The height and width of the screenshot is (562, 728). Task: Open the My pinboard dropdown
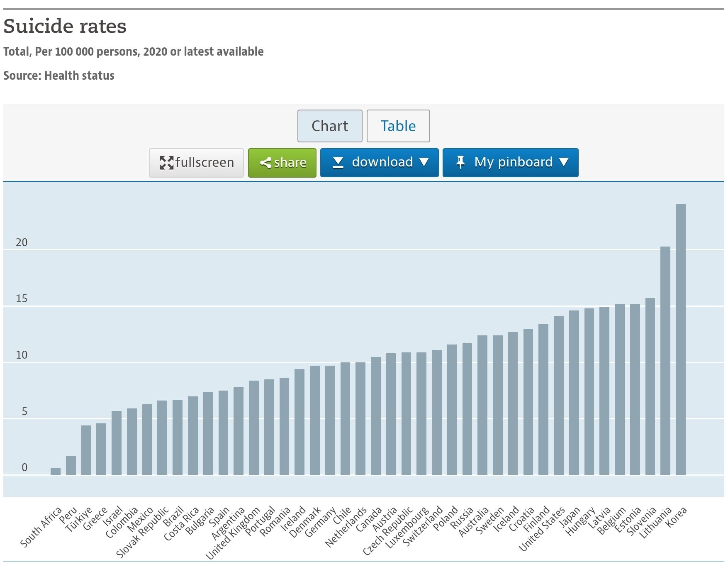point(510,163)
